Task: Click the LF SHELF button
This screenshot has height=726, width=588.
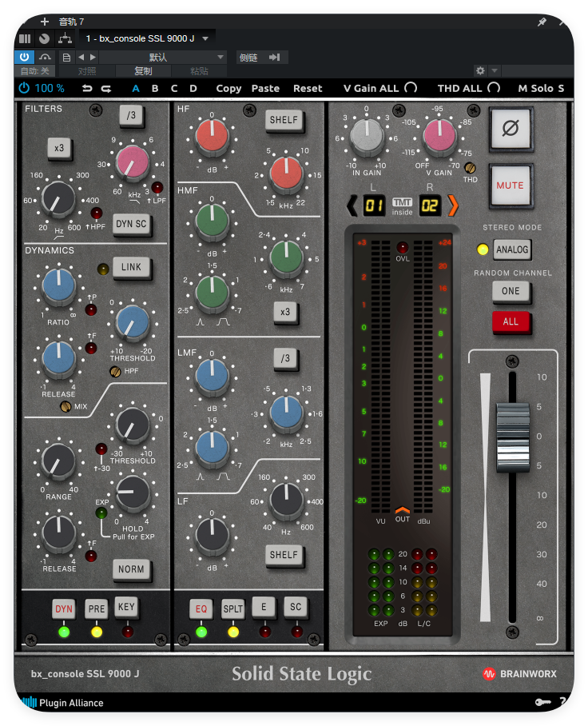Action: [x=284, y=555]
